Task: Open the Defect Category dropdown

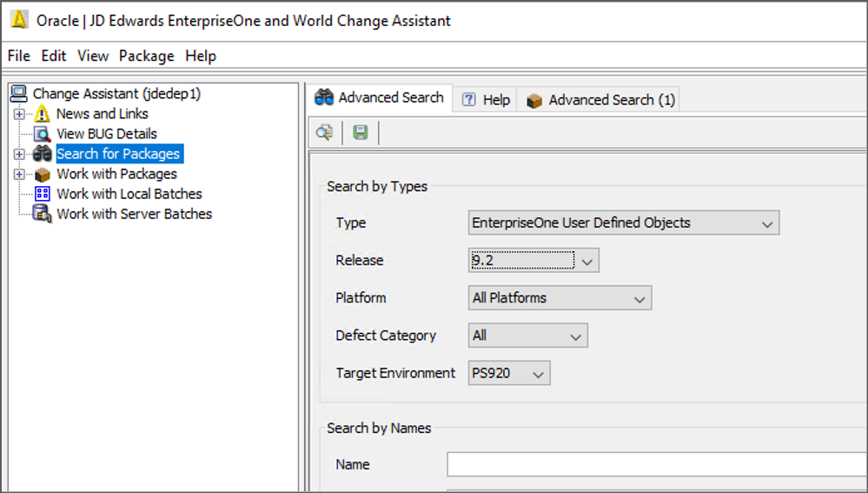Action: click(528, 336)
